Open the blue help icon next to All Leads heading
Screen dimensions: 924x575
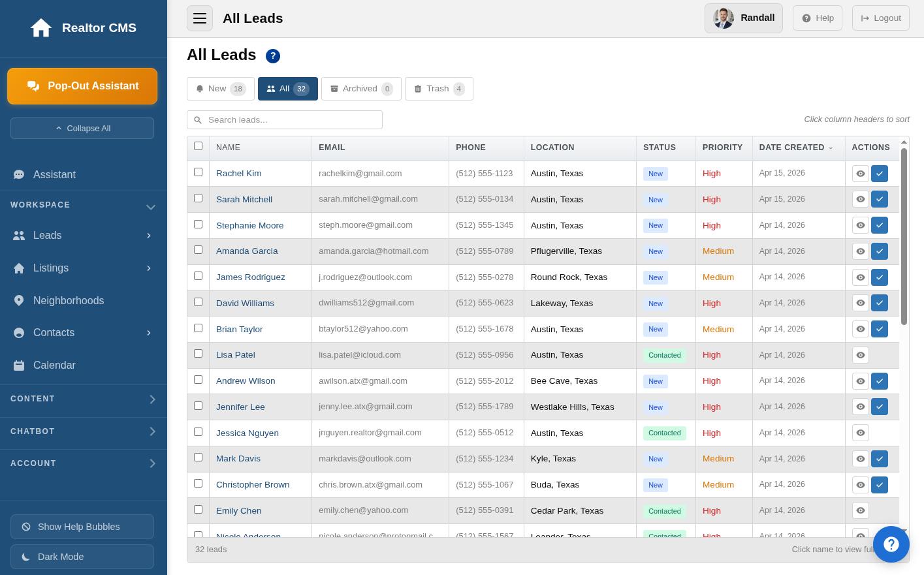[273, 56]
